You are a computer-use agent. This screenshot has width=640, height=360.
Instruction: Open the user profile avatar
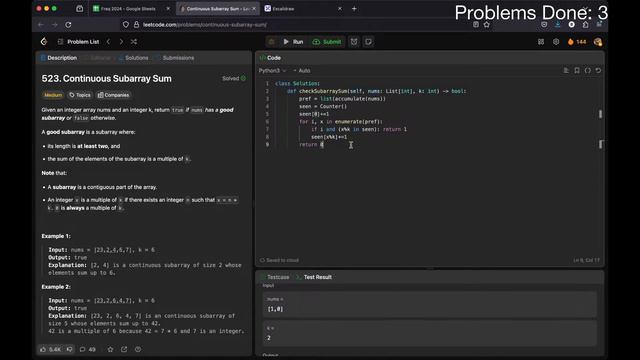pos(598,42)
